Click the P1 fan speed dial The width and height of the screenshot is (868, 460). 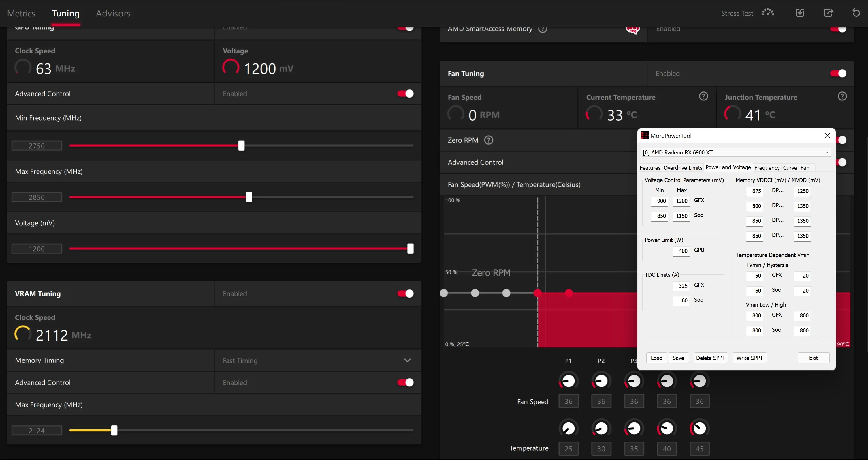(568, 381)
